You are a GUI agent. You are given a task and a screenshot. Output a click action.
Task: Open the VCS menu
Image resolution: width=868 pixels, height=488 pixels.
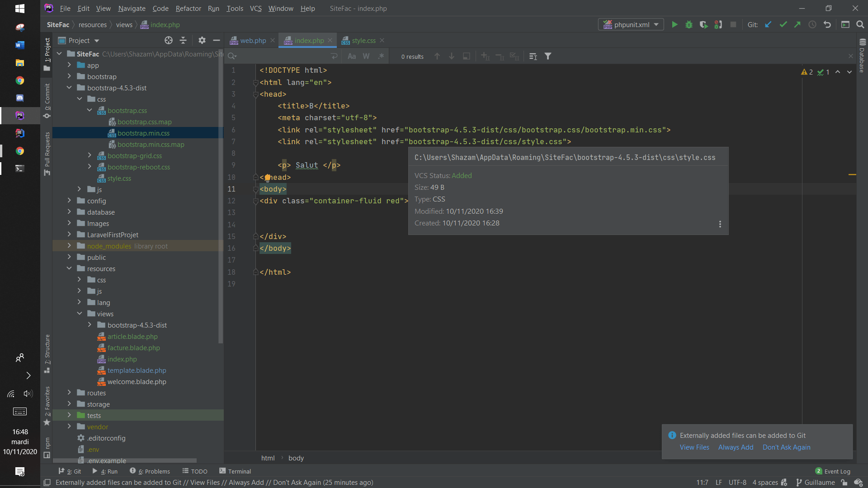click(255, 8)
